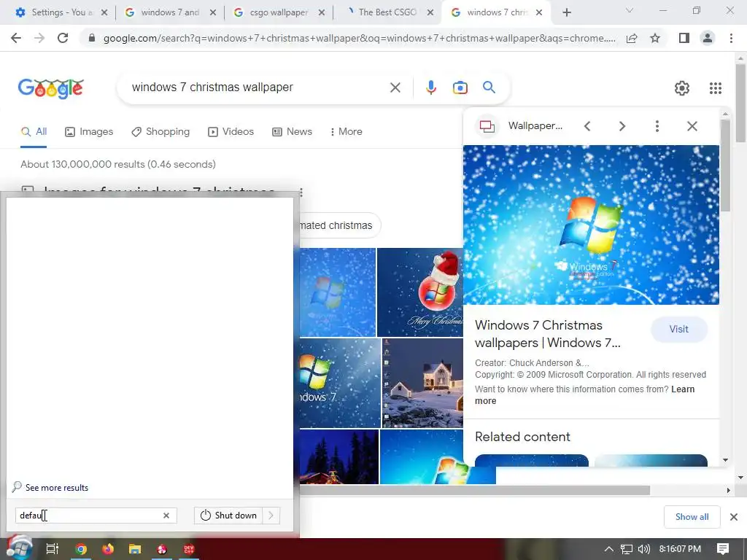Open Google quick settings gear
Viewport: 747px width, 560px height.
682,88
